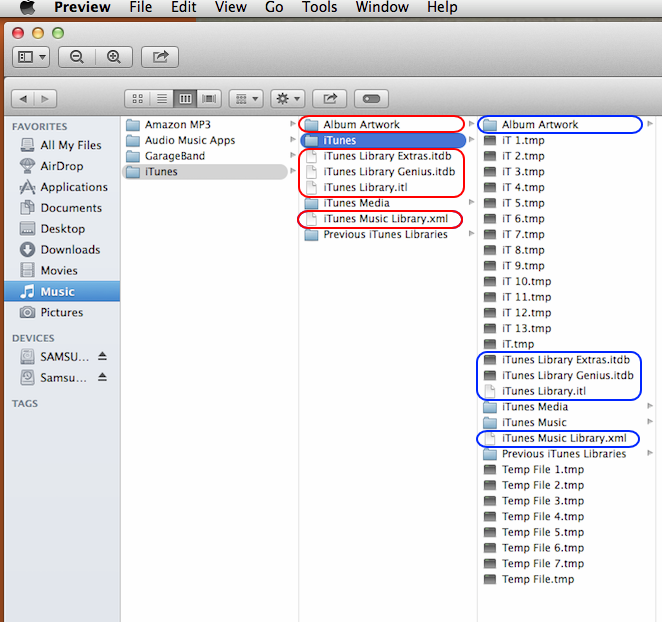Viewport: 662px width, 622px height.
Task: Open the File menu
Action: (141, 7)
